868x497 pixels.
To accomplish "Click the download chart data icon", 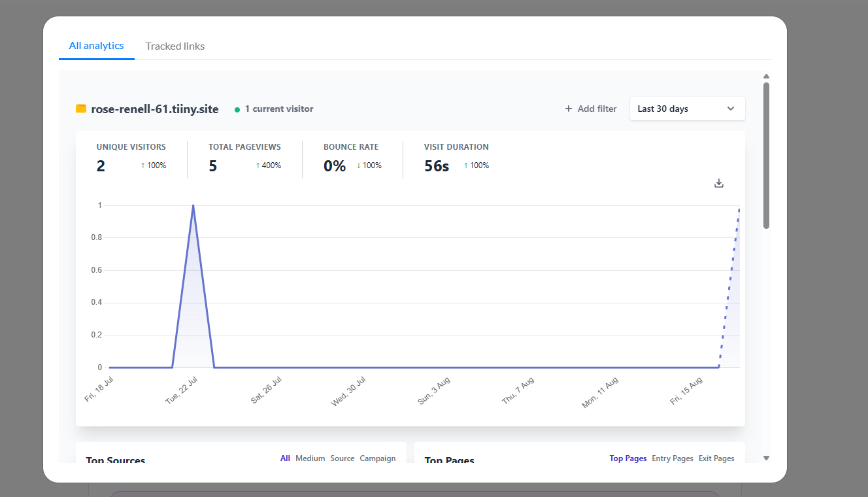I will tap(719, 183).
